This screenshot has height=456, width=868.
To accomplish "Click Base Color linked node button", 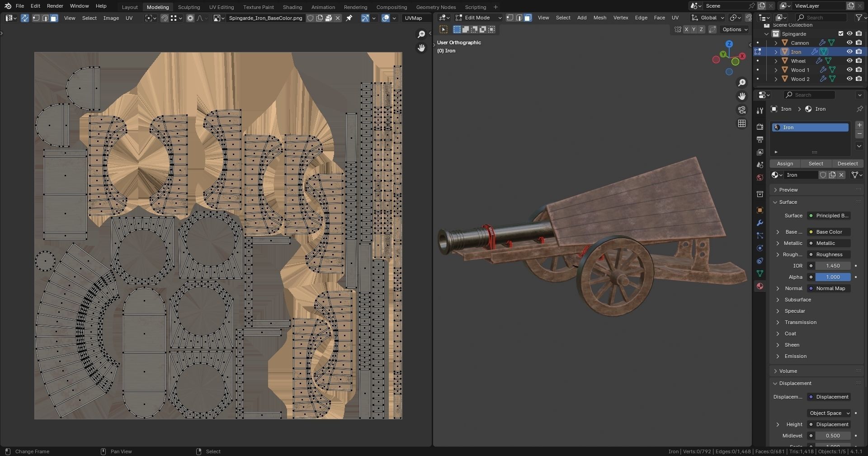I will click(829, 232).
